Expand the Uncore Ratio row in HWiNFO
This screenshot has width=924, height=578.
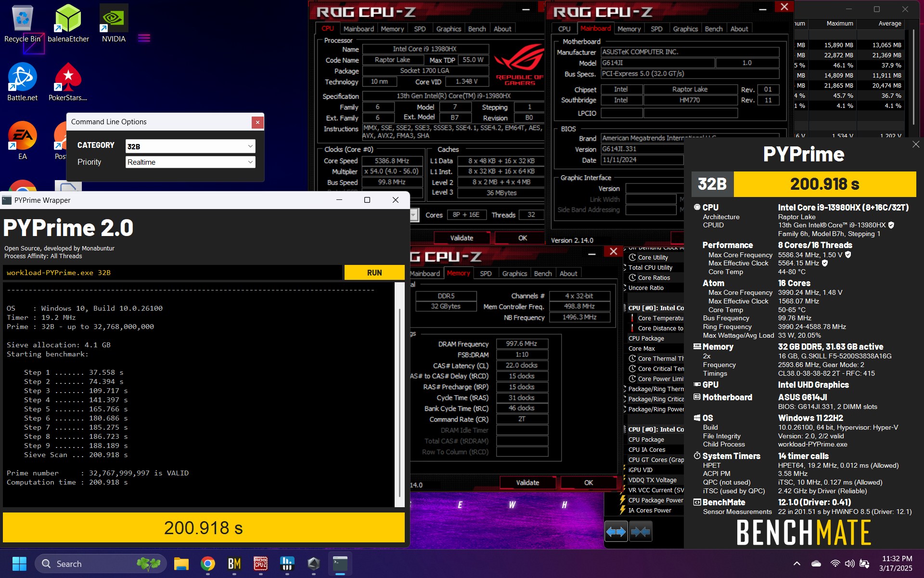[626, 288]
